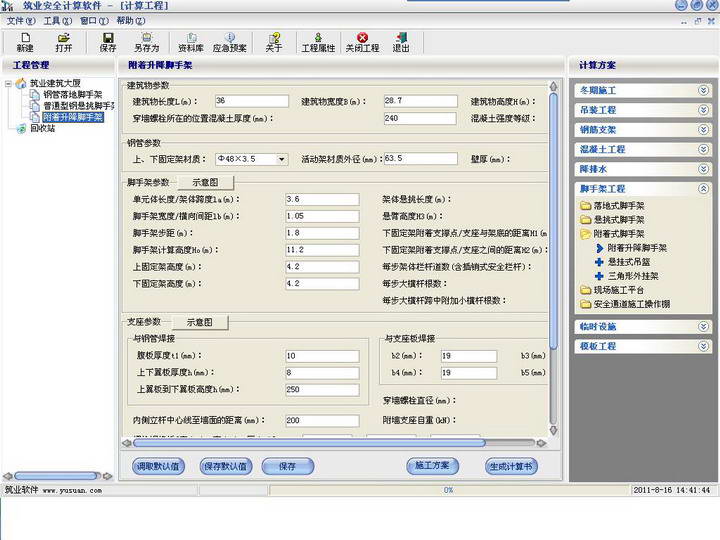Image resolution: width=720 pixels, height=540 pixels.
Task: Expand the 混凝土工程 panel section
Action: pos(703,149)
